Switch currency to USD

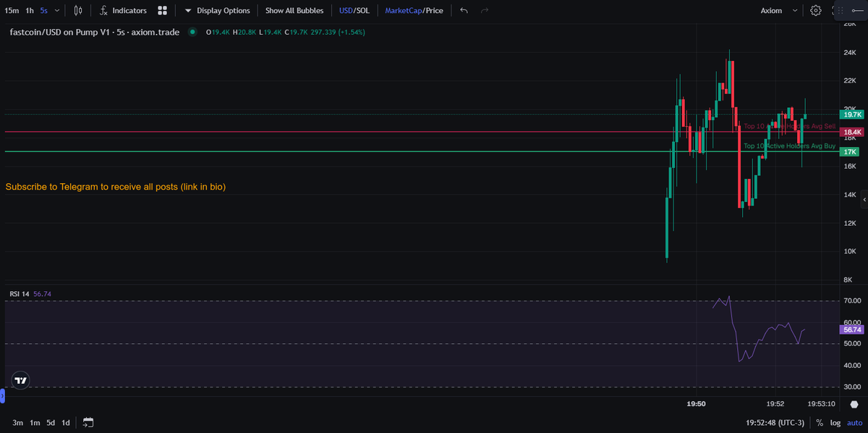coord(346,10)
